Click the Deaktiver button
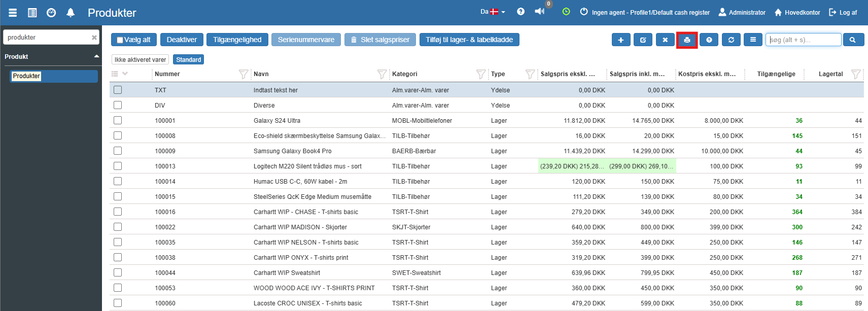868x311 pixels. click(x=182, y=40)
